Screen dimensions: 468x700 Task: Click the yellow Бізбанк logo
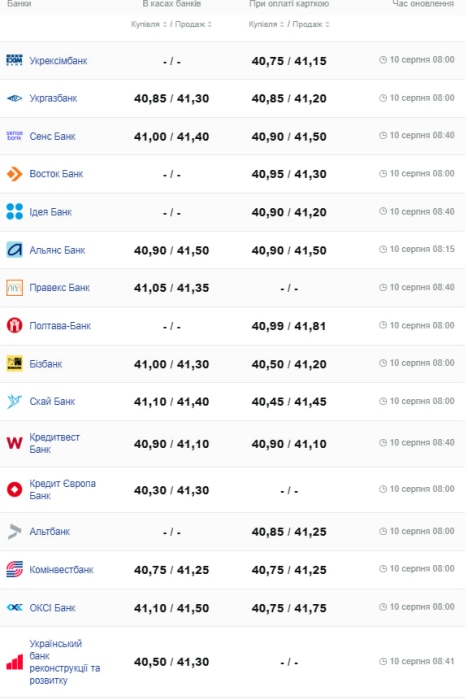coord(14,363)
